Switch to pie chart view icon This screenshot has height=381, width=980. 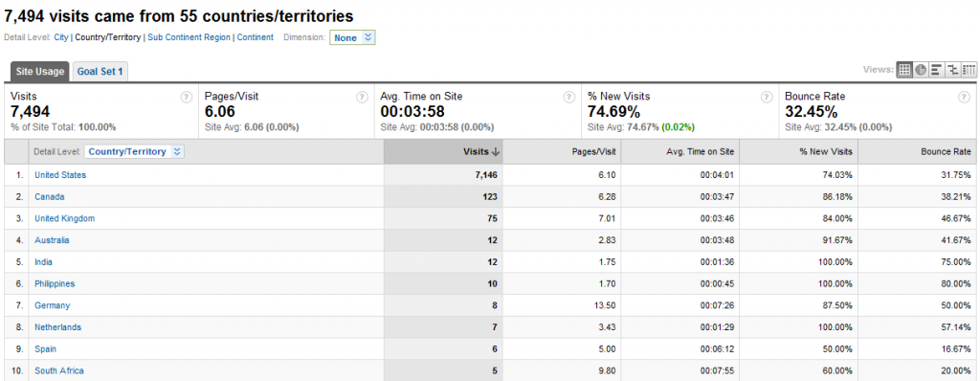[x=921, y=70]
